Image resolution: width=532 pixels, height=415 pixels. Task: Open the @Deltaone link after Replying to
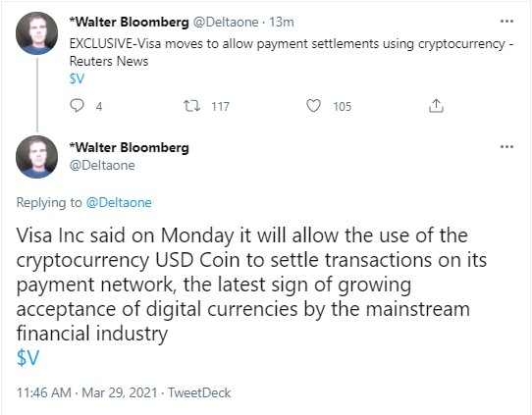pyautogui.click(x=119, y=202)
